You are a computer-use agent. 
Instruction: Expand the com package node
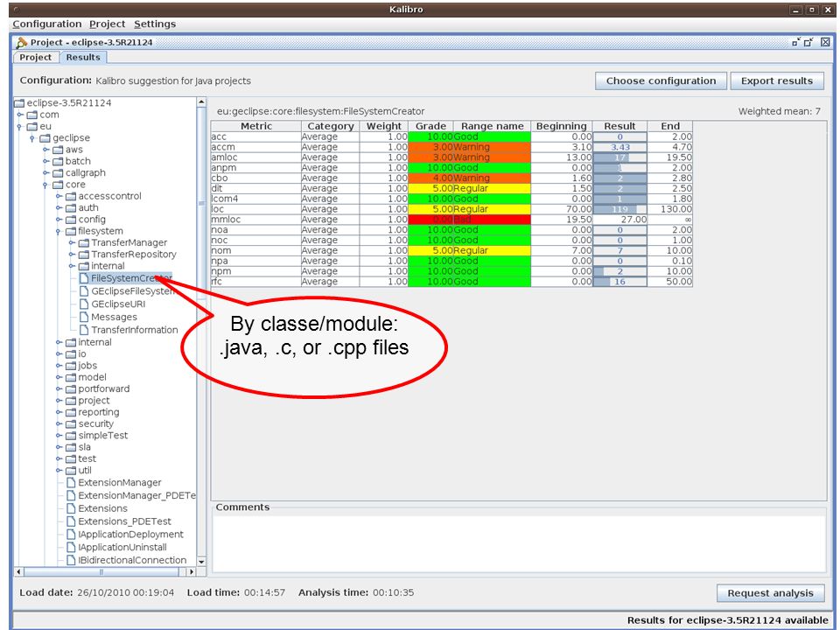pyautogui.click(x=20, y=115)
